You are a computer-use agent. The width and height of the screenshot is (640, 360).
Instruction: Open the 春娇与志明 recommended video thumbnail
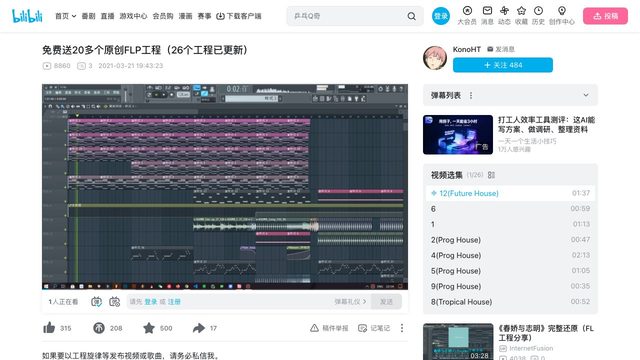click(x=458, y=342)
